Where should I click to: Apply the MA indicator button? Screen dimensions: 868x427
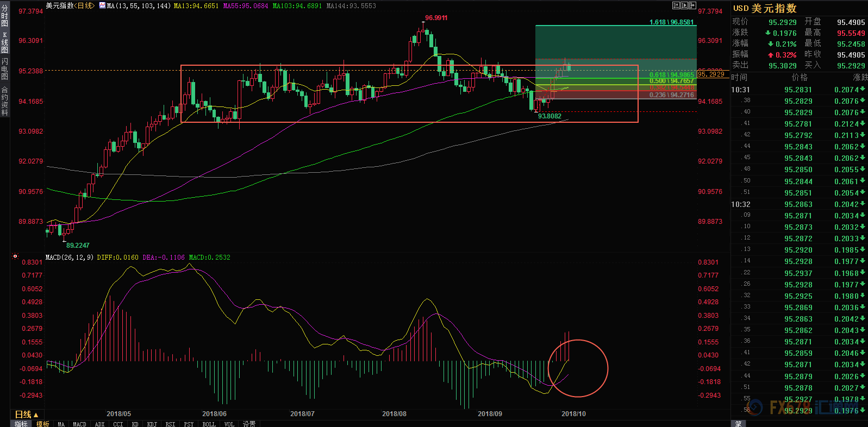(61, 424)
